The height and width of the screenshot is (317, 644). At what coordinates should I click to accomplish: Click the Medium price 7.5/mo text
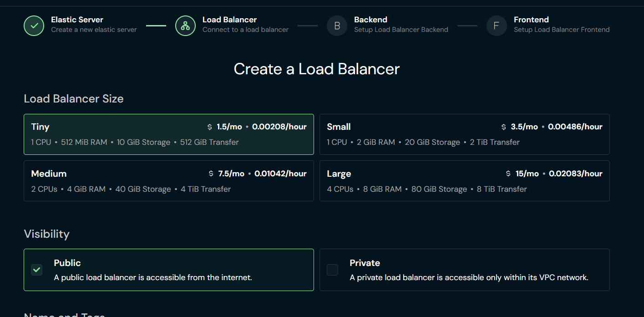click(231, 174)
